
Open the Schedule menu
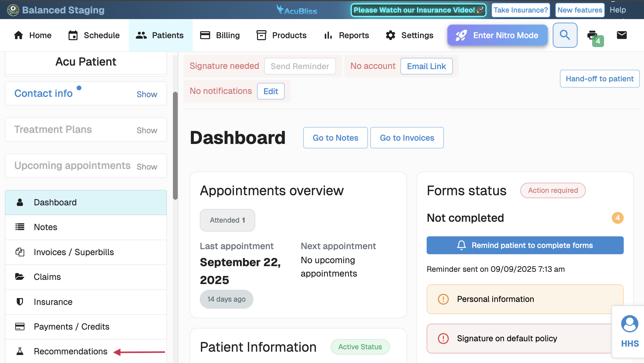coord(94,35)
